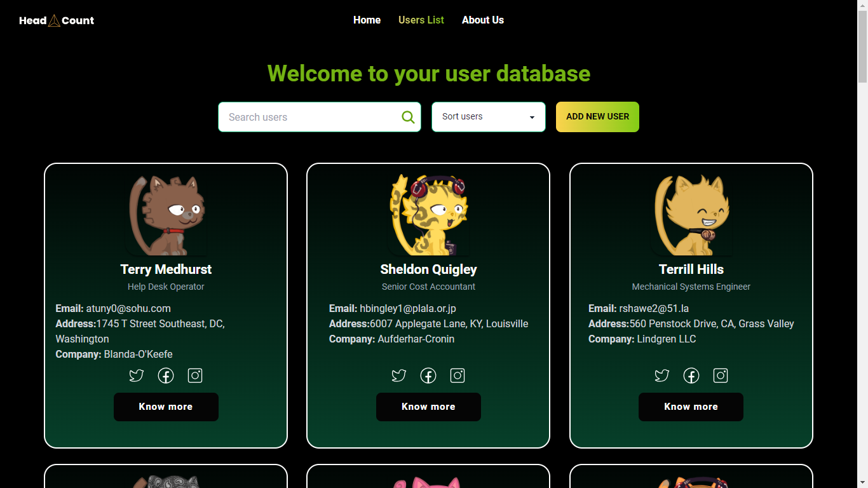Click the Mechanical Systems Engineer title

pyautogui.click(x=691, y=287)
